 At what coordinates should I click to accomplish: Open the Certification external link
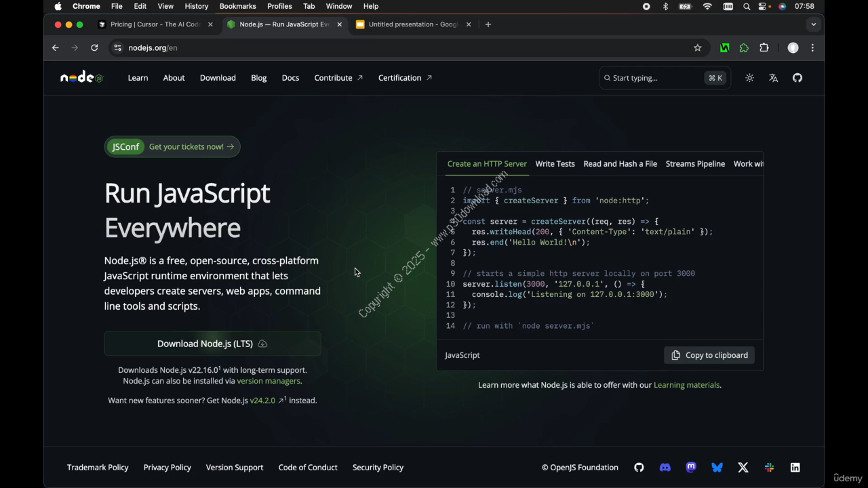pos(405,78)
